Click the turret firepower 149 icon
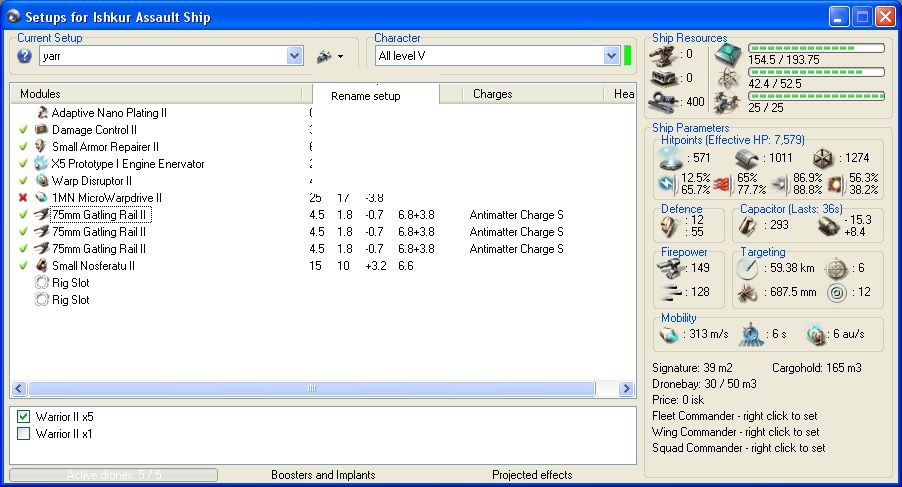Screen dimensions: 902x487 pyautogui.click(x=670, y=268)
